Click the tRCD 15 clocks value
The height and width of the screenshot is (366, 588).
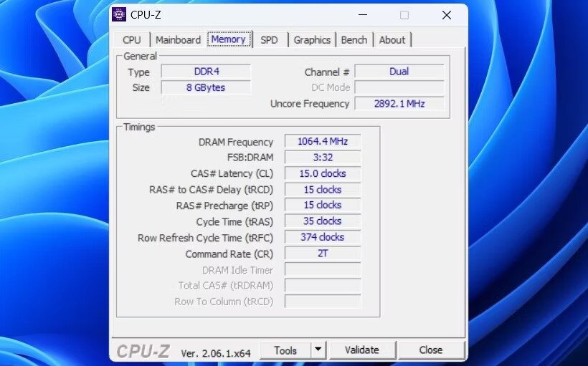pyautogui.click(x=323, y=190)
